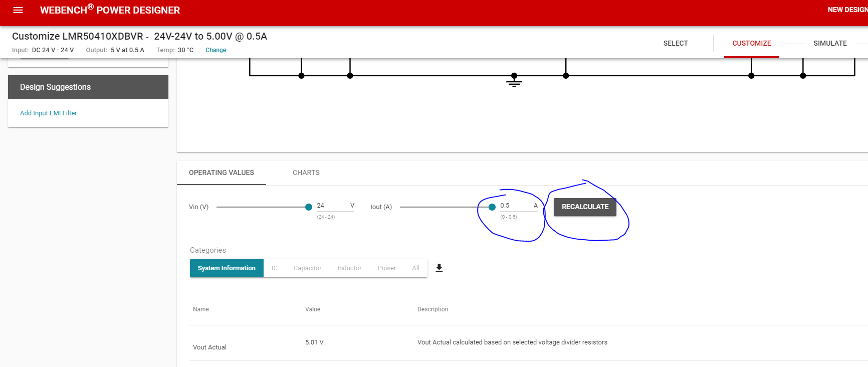The width and height of the screenshot is (868, 367).
Task: Click the Description column header
Action: (x=433, y=309)
